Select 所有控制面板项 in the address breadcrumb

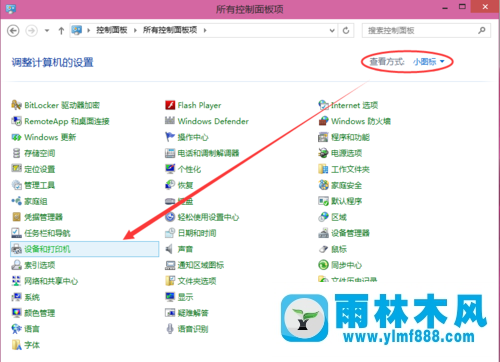tap(170, 30)
